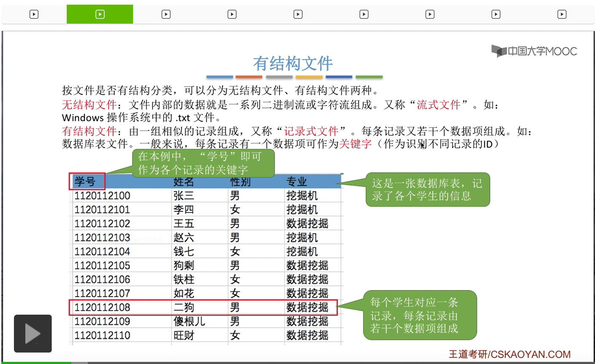This screenshot has width=595, height=364.
Task: Click the 中国大学MOOC logo
Action: [534, 51]
